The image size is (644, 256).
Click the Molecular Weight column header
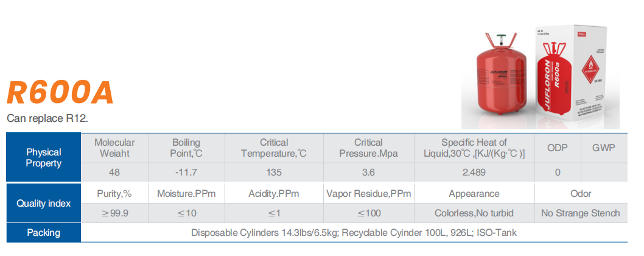tap(114, 148)
